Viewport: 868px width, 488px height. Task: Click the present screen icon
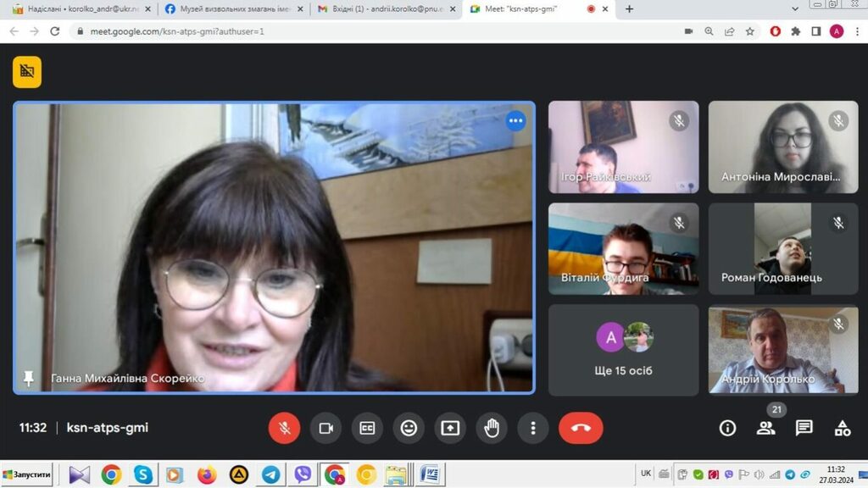click(x=450, y=428)
